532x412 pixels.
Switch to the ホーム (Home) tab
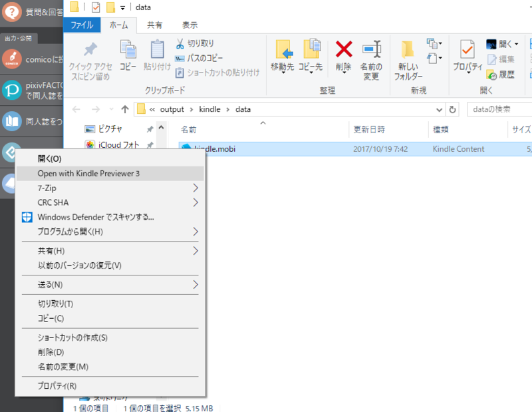[119, 25]
